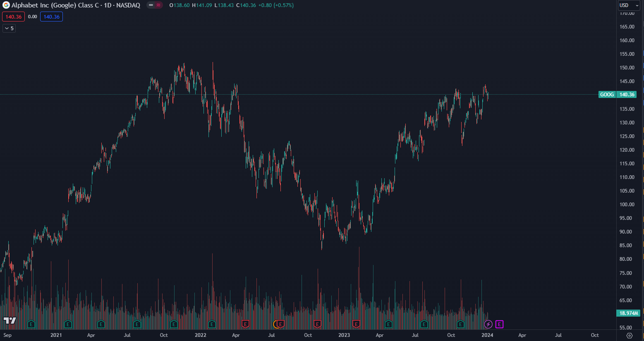Click the red 140.36 sell price button
644x341 pixels.
click(14, 17)
